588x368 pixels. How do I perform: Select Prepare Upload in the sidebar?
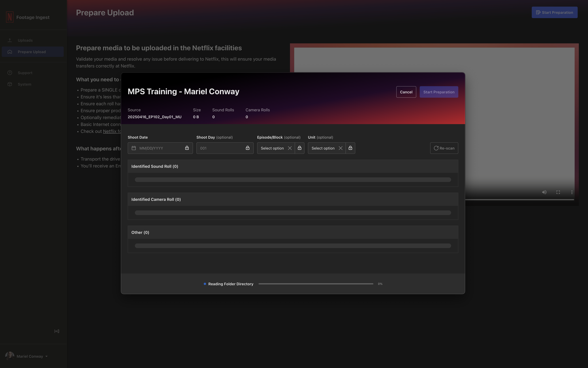pos(33,52)
